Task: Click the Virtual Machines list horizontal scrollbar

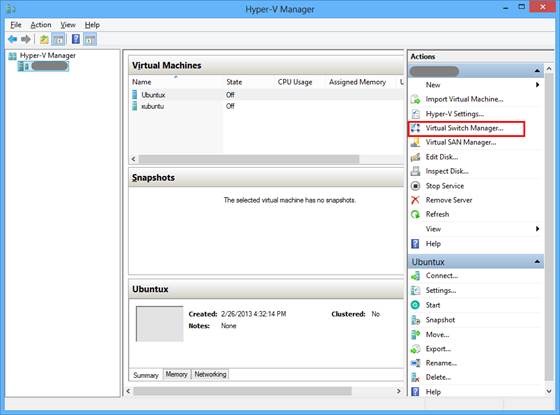Action: 249,159
